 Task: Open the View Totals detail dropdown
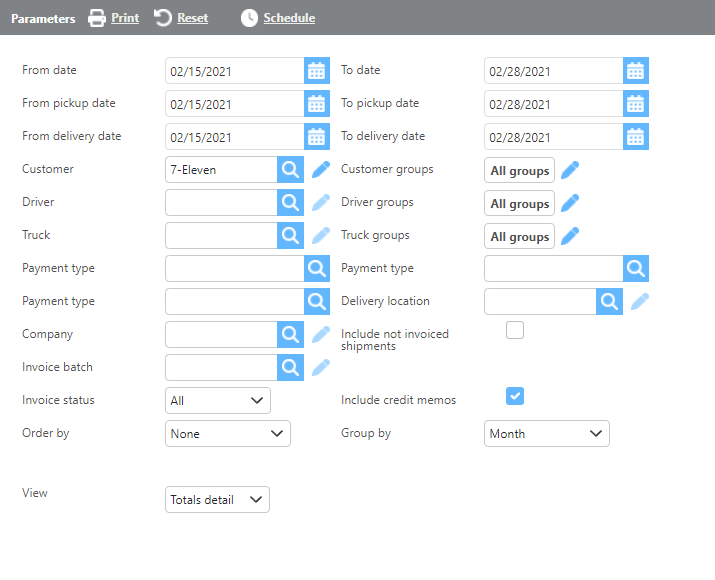217,500
